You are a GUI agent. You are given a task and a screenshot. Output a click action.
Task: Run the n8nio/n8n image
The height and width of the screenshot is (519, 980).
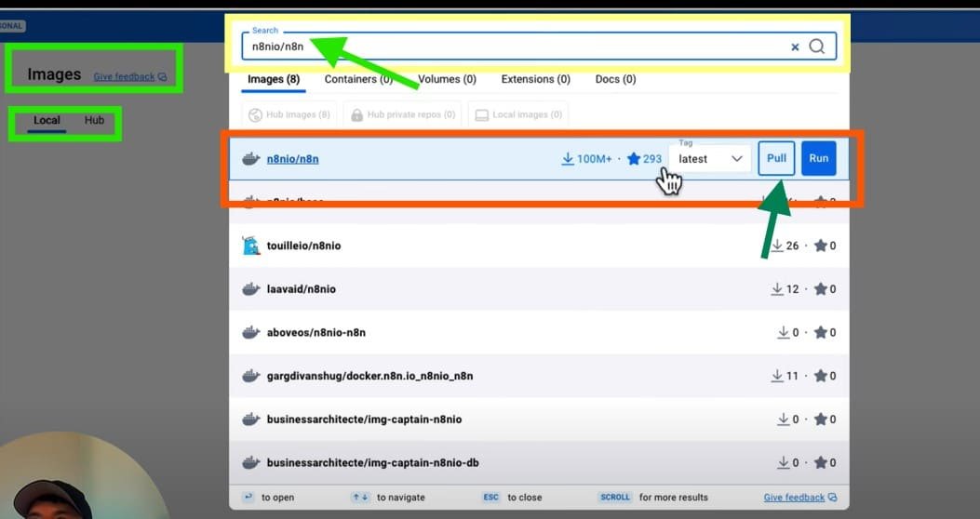click(819, 158)
